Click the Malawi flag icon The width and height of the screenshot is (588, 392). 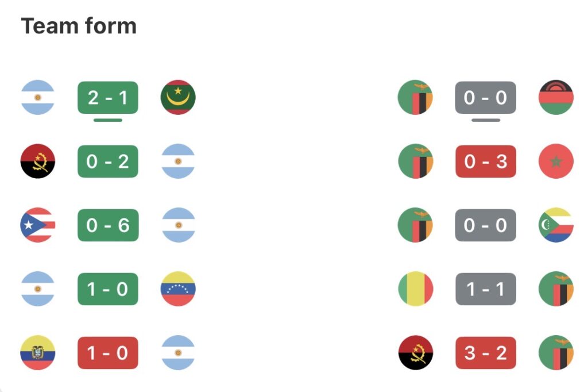point(556,97)
